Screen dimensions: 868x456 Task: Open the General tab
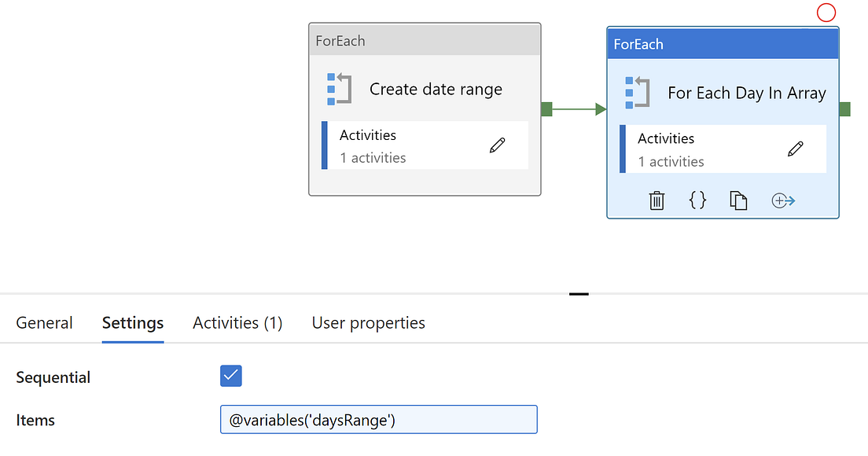coord(44,323)
